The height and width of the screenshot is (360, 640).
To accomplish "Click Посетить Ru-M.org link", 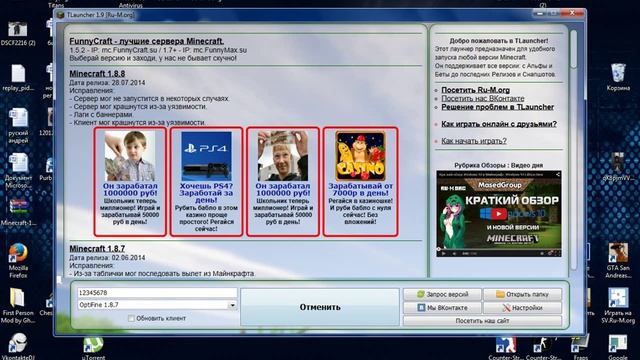I will [x=476, y=90].
